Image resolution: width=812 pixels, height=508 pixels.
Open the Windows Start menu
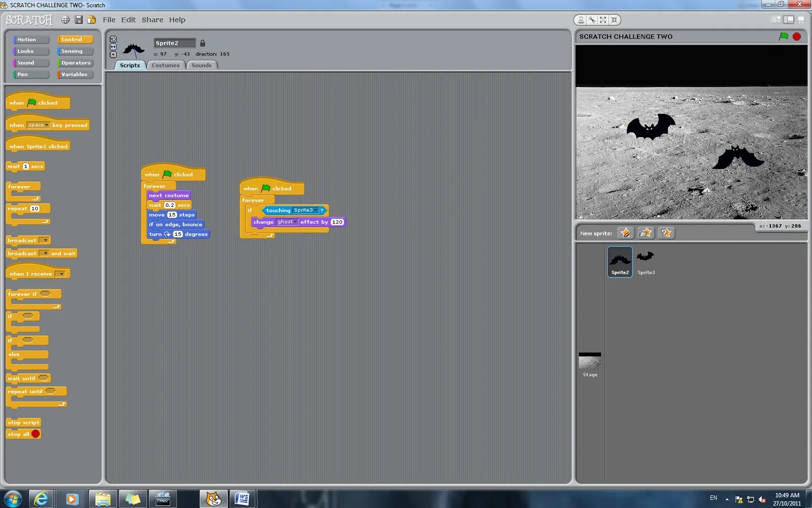13,499
